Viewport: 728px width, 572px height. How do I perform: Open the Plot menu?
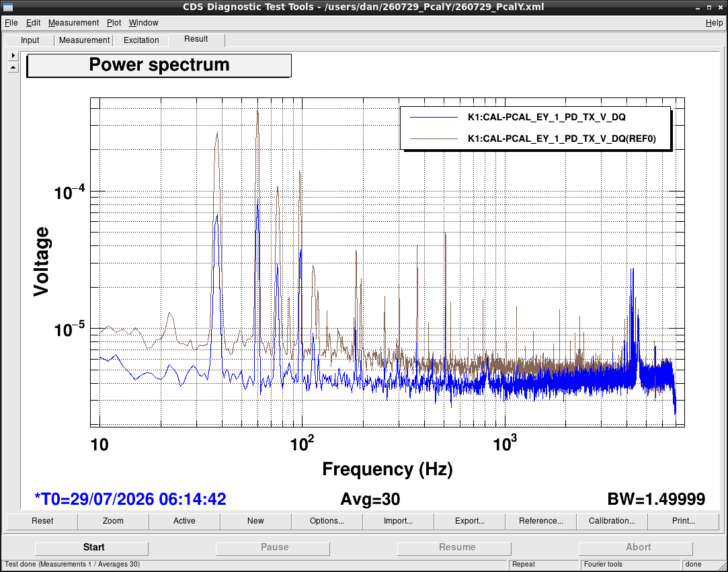tap(114, 23)
